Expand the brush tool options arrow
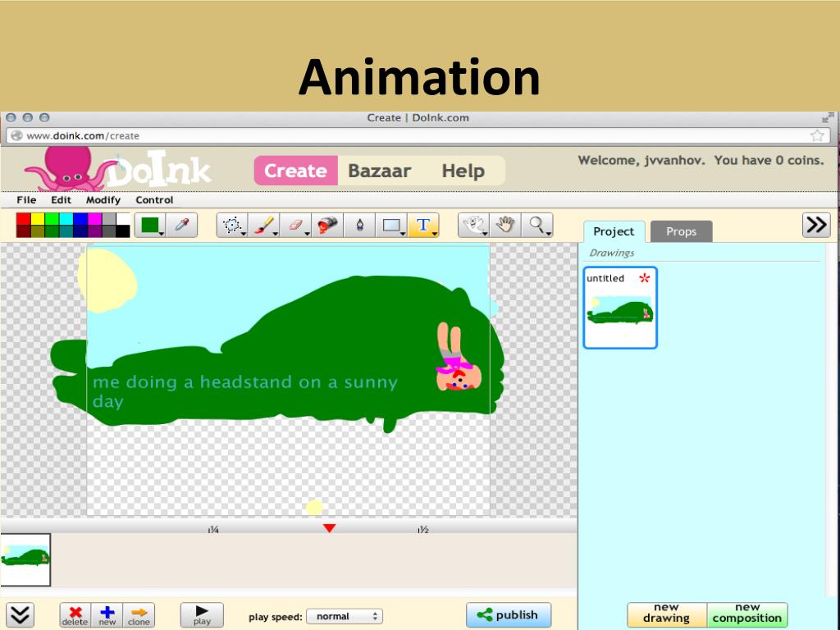This screenshot has height=630, width=840. [x=276, y=234]
